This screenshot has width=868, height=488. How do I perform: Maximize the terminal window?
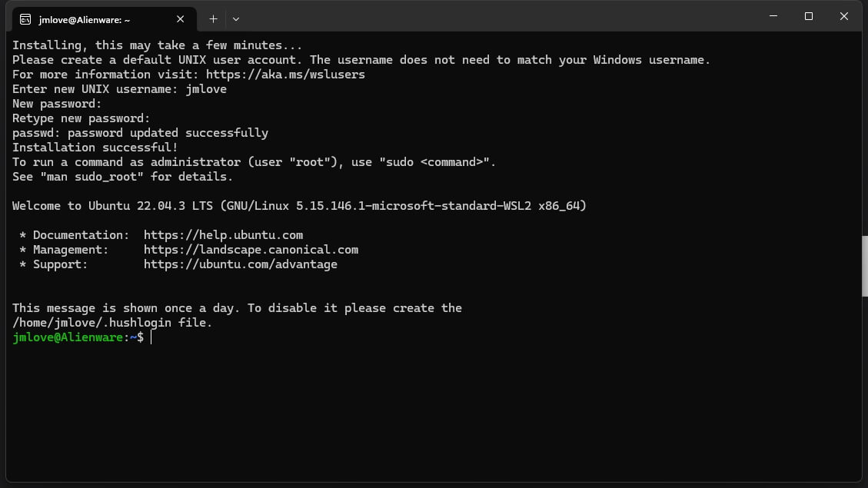tap(808, 16)
